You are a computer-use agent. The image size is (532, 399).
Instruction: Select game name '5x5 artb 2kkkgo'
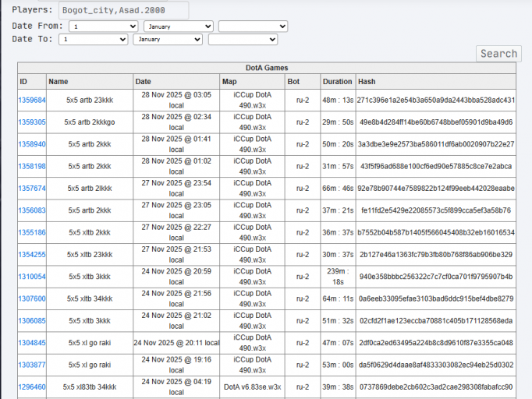[90, 122]
